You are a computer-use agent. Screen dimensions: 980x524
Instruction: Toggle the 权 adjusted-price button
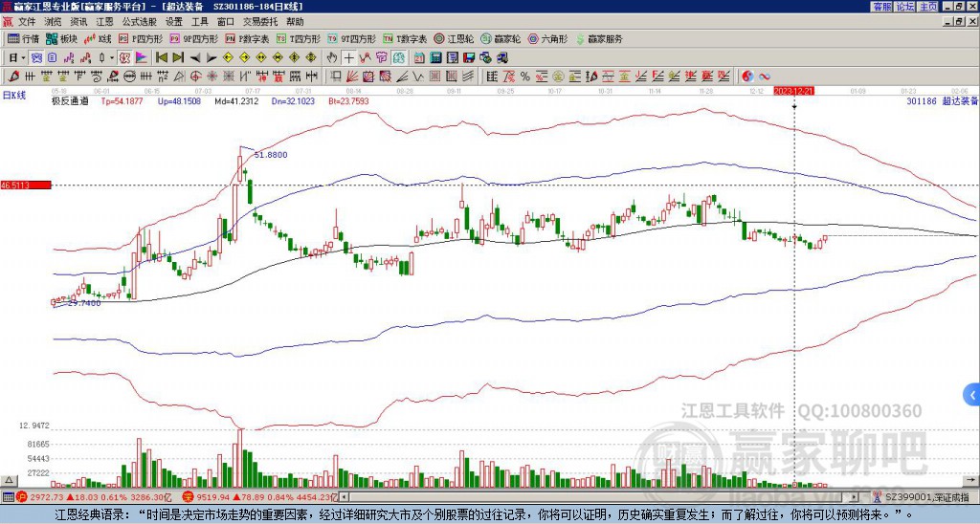[124, 57]
